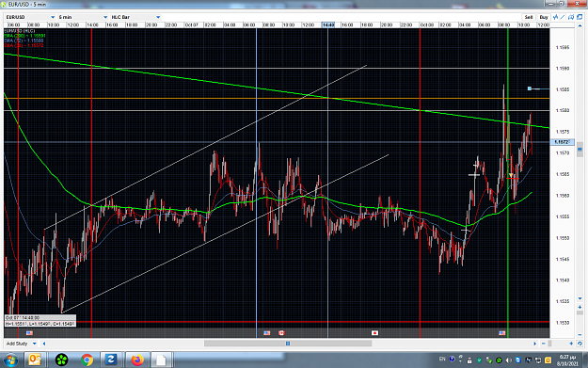Click the EN language indicator
588x368 pixels.
pos(442,360)
